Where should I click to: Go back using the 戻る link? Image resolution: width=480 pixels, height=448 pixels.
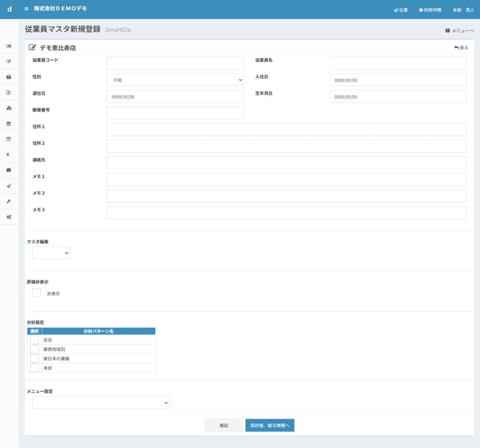pos(461,48)
